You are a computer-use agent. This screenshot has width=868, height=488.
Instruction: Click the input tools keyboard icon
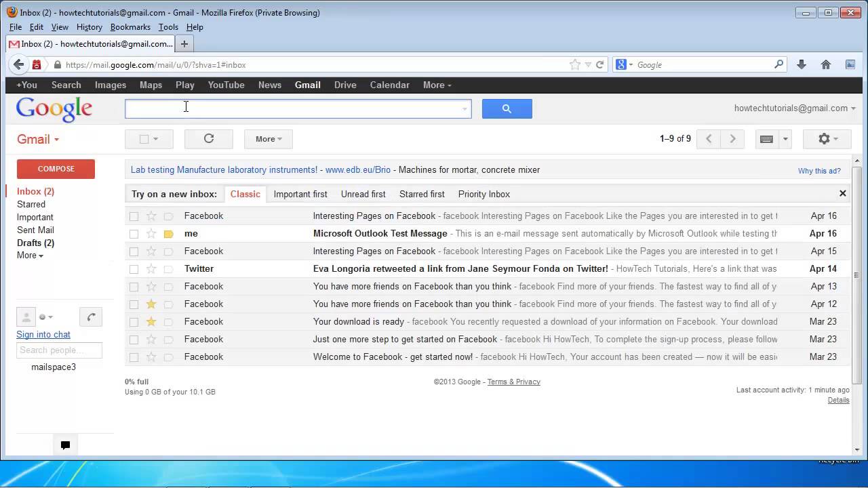[767, 139]
